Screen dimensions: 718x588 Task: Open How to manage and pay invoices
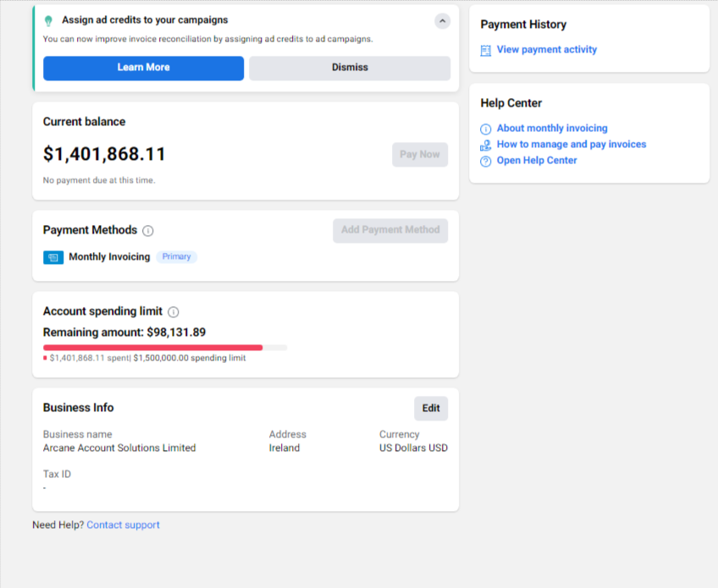[572, 144]
